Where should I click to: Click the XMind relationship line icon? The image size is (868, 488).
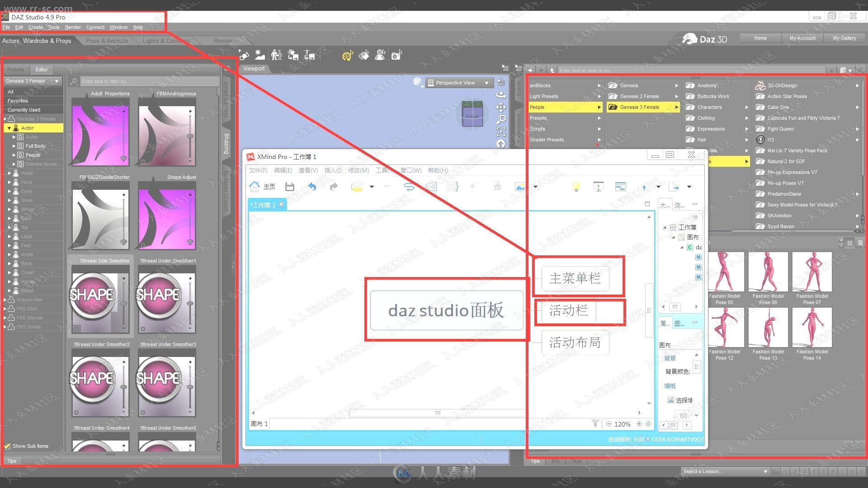(x=409, y=187)
